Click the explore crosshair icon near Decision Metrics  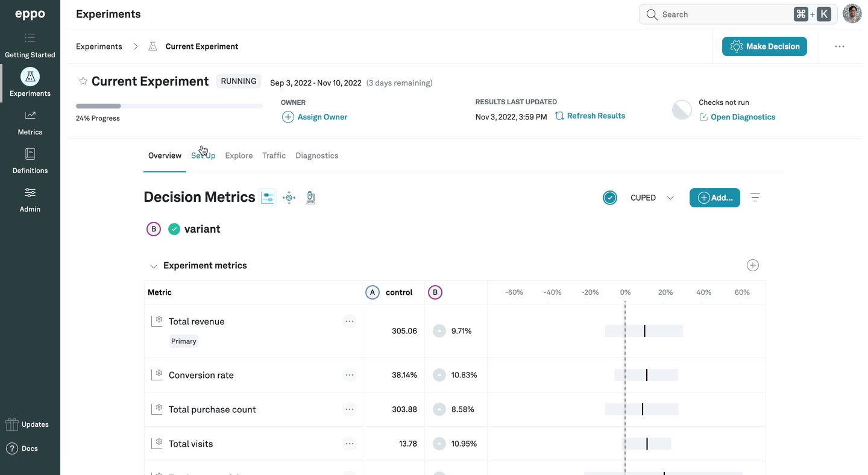[289, 197]
